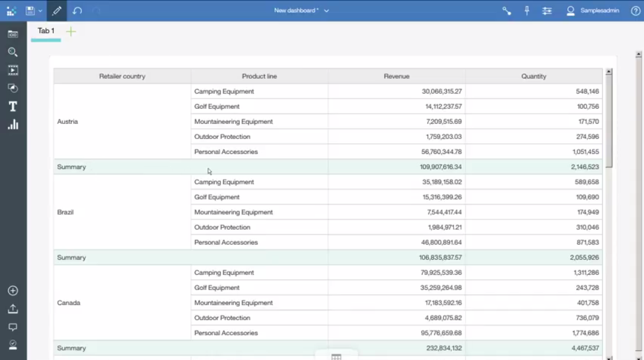Open the IBM Cognos home icon

(x=11, y=11)
